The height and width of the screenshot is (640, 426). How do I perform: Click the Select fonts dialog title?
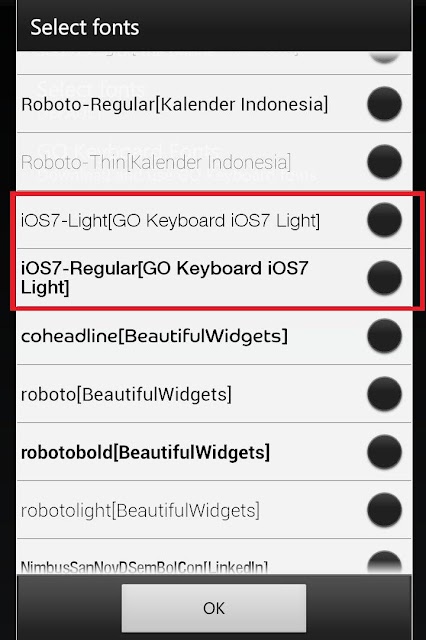84,27
